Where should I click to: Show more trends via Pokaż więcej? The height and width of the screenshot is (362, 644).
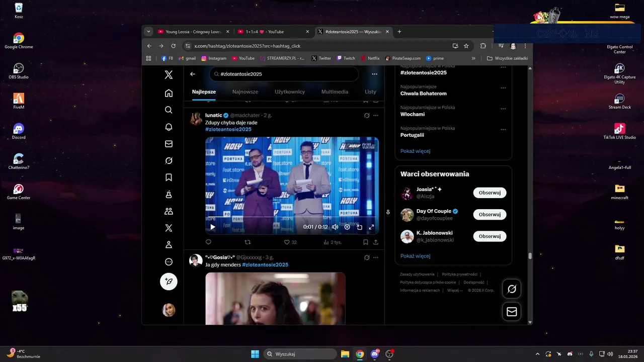(x=415, y=151)
